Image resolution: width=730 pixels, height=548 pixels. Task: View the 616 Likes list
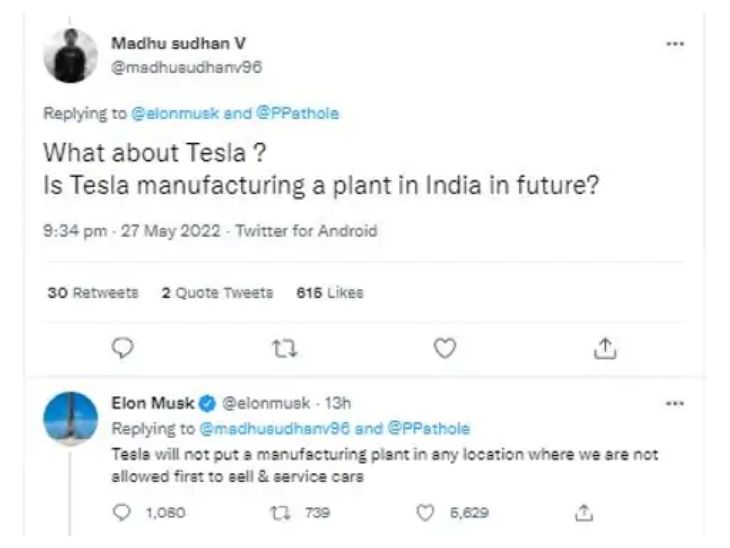tap(330, 293)
